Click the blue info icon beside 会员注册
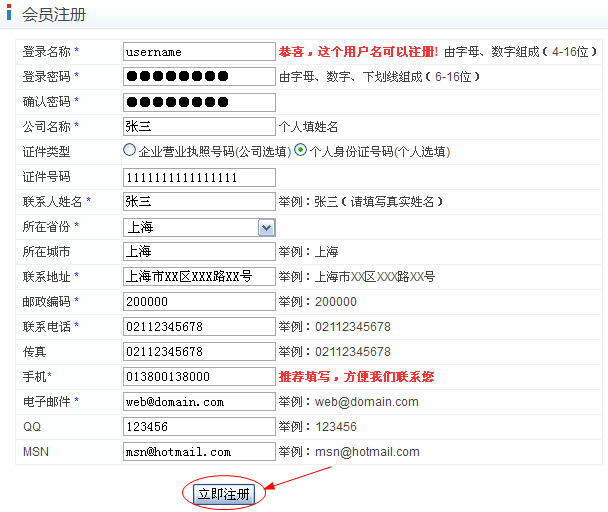 [9, 12]
